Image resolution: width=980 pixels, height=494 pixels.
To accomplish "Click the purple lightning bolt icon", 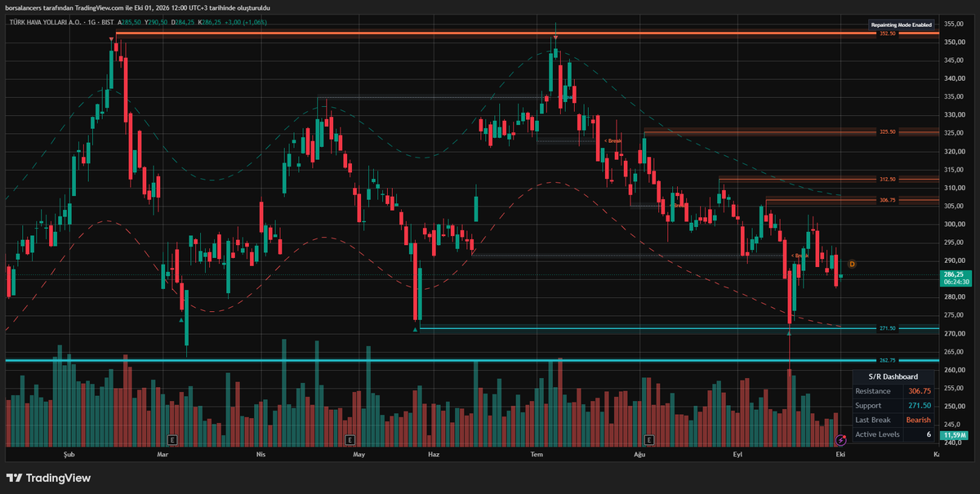I will tap(840, 438).
